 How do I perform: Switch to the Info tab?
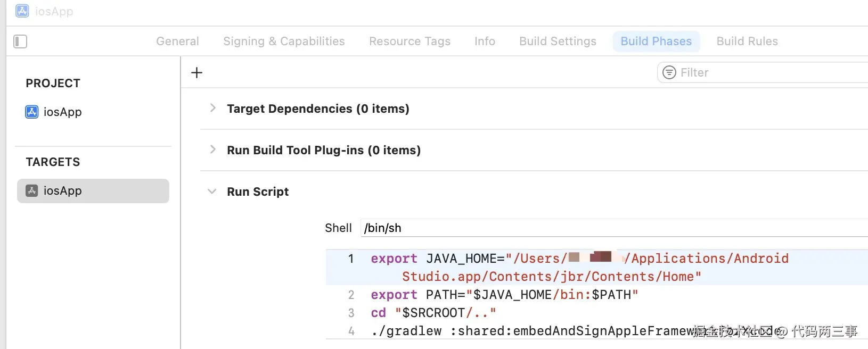pos(485,41)
